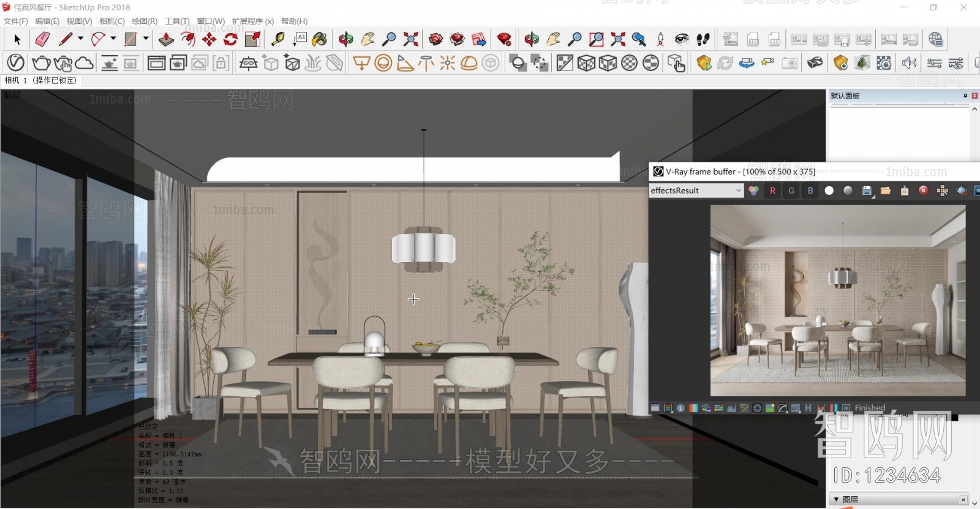Pick the Offset tool
This screenshot has height=509, width=980.
coord(188,40)
